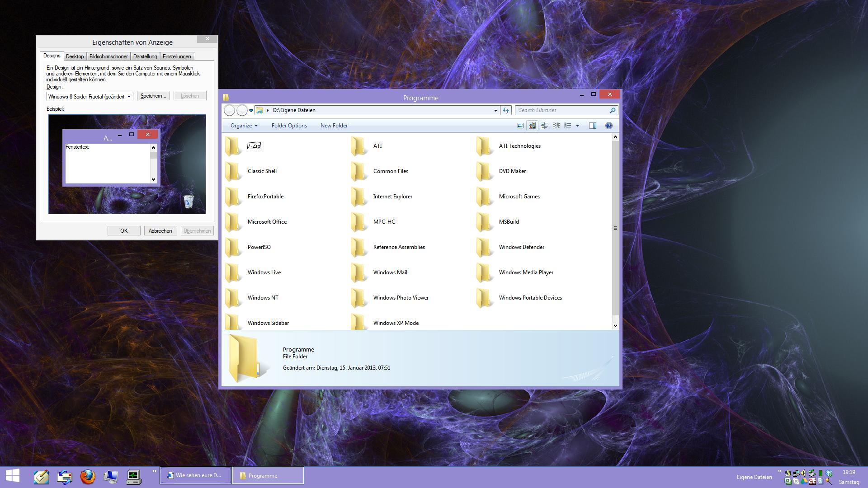
Task: Expand the Organize menu
Action: 244,126
